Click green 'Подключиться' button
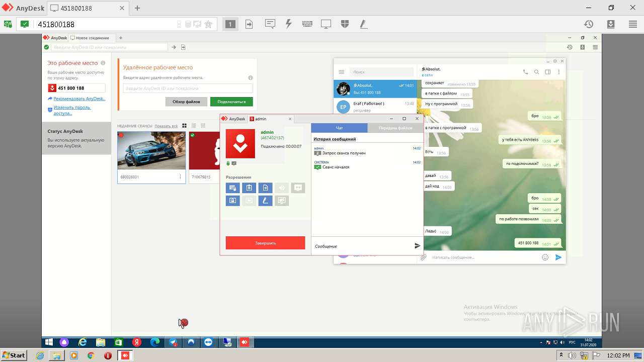The image size is (644, 362). [231, 102]
